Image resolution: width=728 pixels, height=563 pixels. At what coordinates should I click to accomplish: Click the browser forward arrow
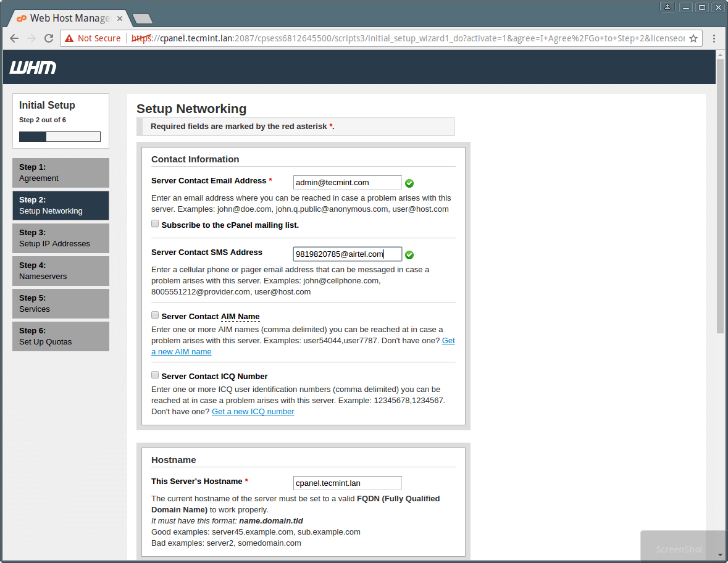(31, 38)
